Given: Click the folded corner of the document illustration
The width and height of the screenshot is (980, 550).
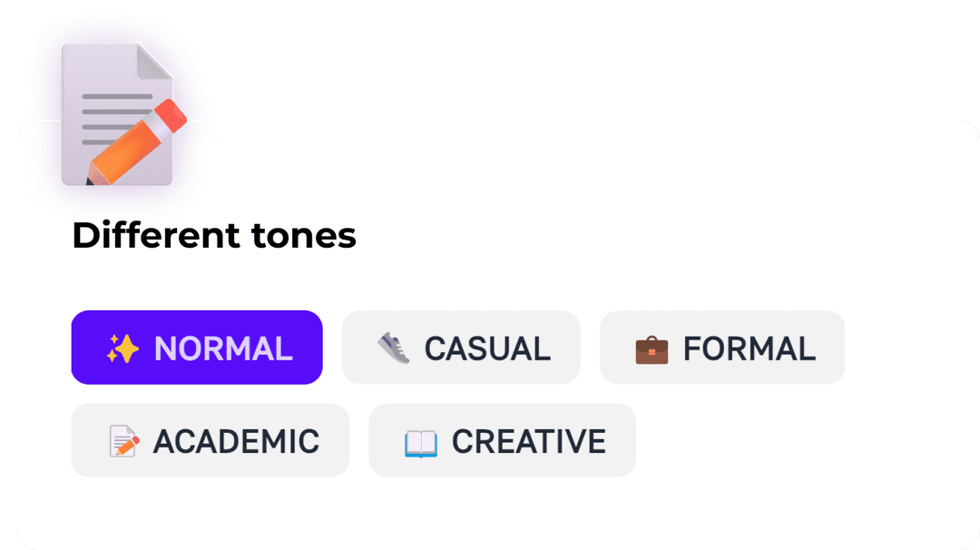Looking at the screenshot, I should (153, 61).
